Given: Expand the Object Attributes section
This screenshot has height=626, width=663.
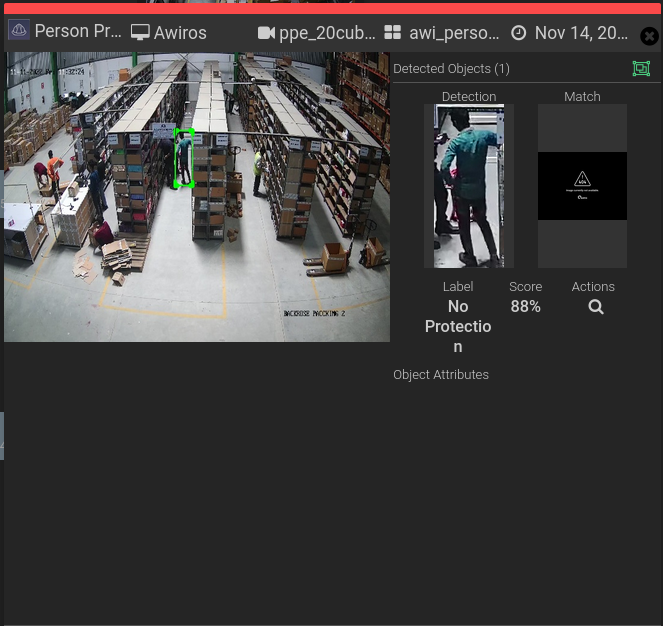Looking at the screenshot, I should [x=441, y=375].
